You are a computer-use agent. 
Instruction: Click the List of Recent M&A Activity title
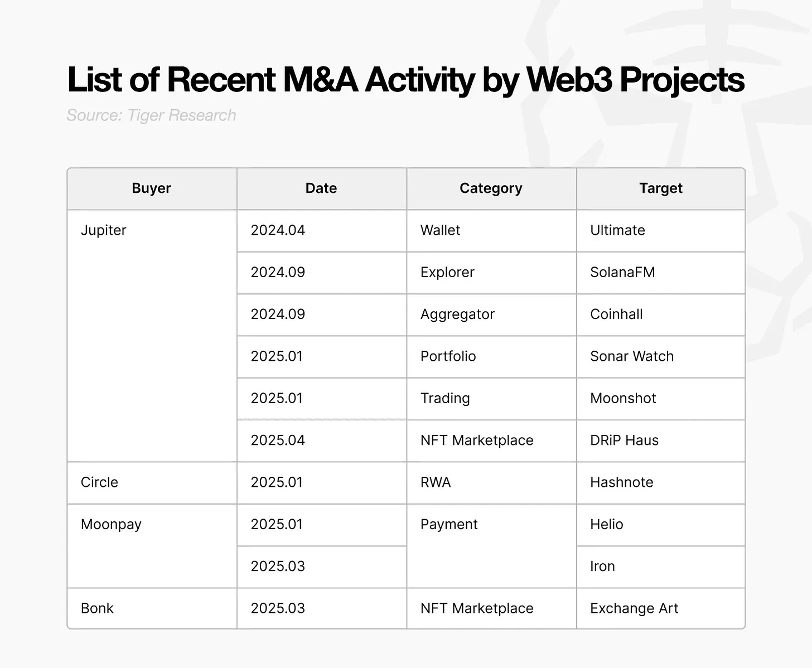(x=405, y=79)
